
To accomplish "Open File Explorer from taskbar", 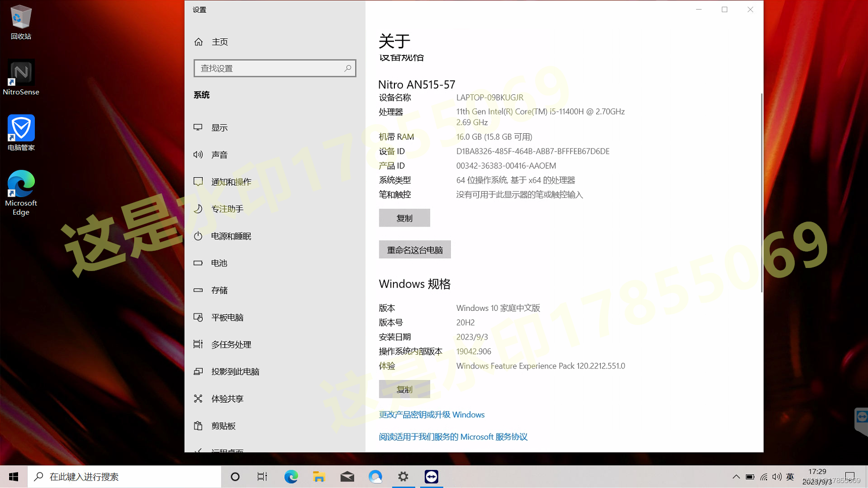I will coord(319,477).
